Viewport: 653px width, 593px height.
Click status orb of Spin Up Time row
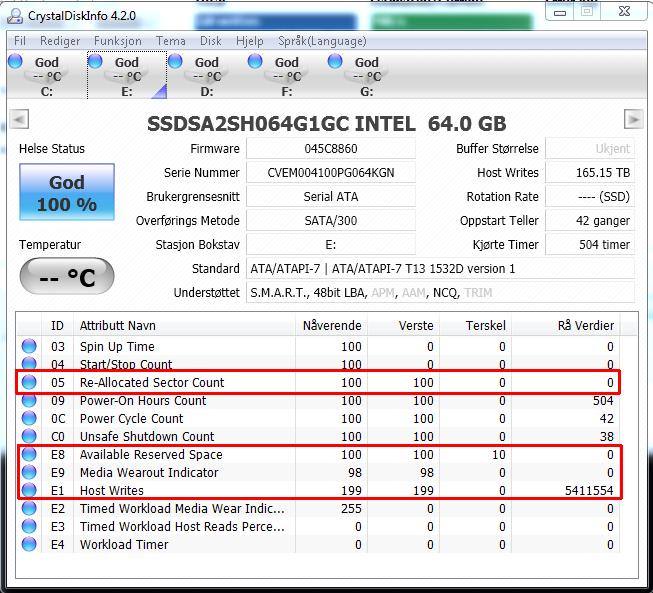(29, 346)
